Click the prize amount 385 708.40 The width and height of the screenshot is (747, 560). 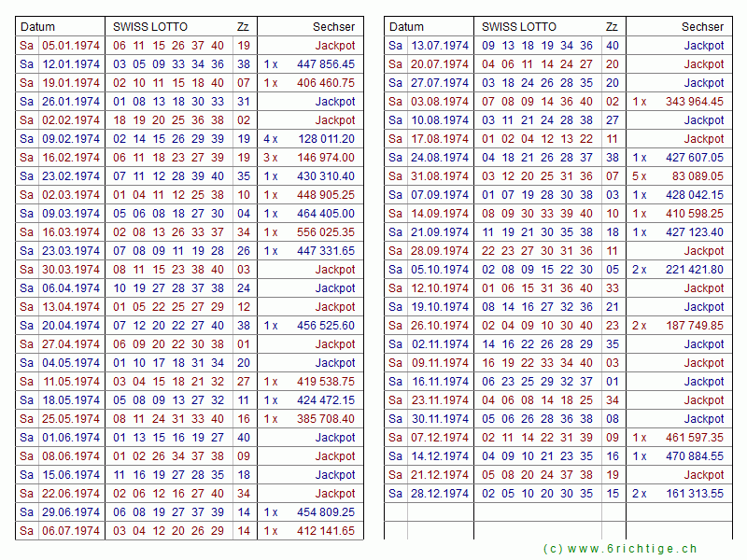click(326, 419)
